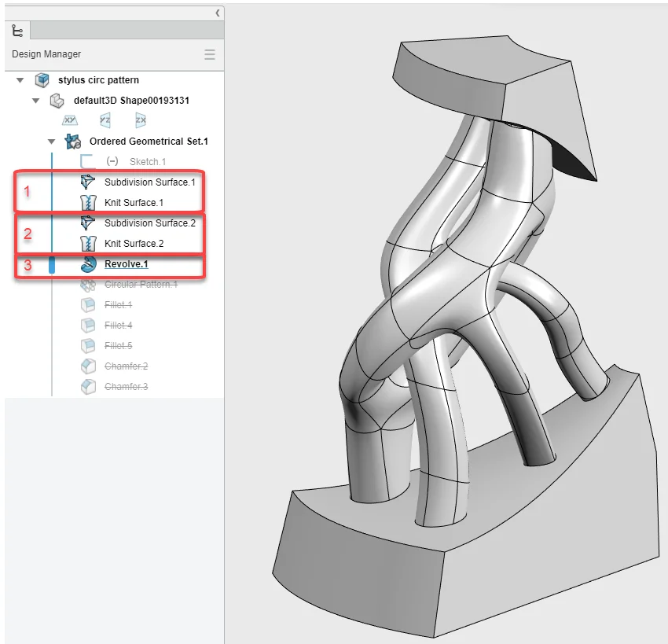The image size is (668, 644).
Task: Select the YZ plane icon
Action: 105,120
